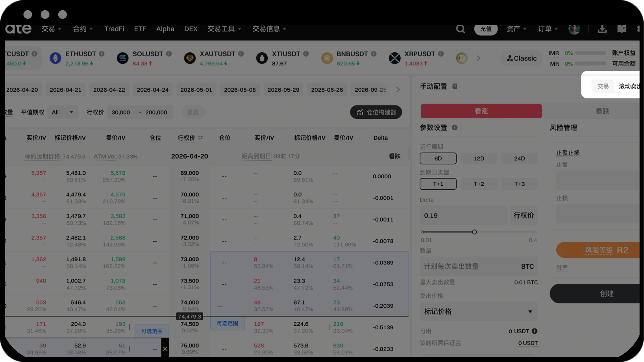The image size is (644, 362).
Task: Open the 平值期权 All dropdown
Action: (63, 112)
